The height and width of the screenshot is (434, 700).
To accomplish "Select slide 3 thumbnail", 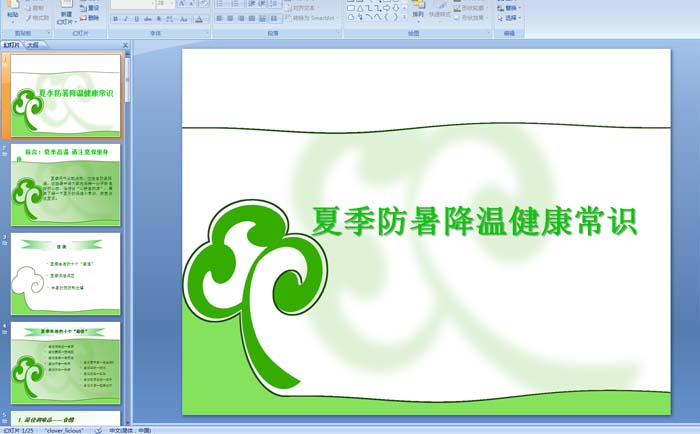I will tap(66, 274).
